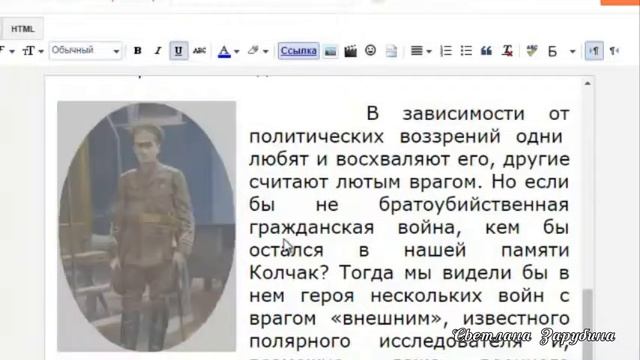This screenshot has height=360, width=640.
Task: Click the word исследователя in the text
Action: coord(451,341)
